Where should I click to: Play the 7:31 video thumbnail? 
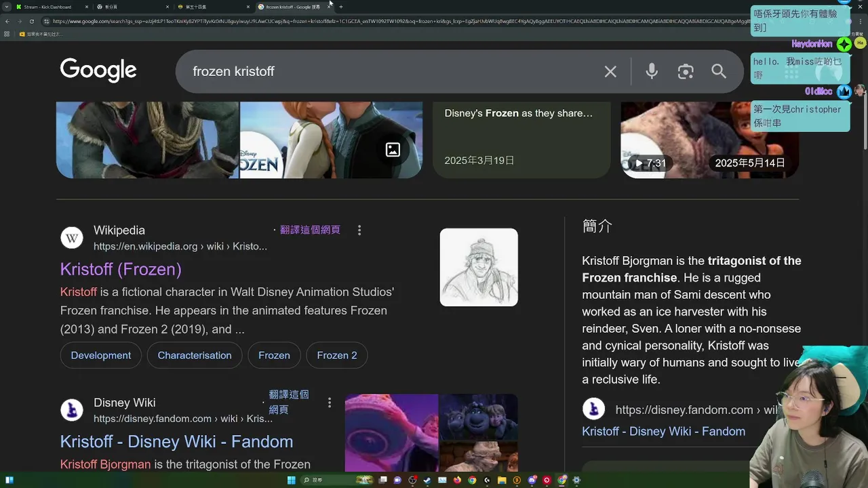pyautogui.click(x=710, y=140)
